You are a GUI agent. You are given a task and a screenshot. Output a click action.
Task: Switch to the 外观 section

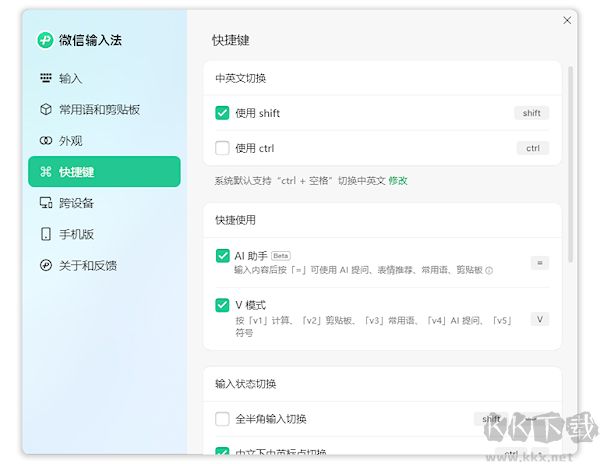click(104, 141)
